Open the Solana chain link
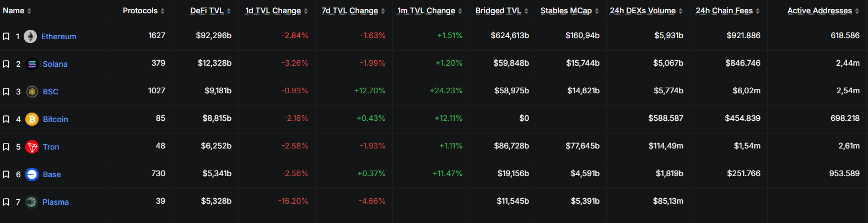The height and width of the screenshot is (223, 868). coord(55,64)
